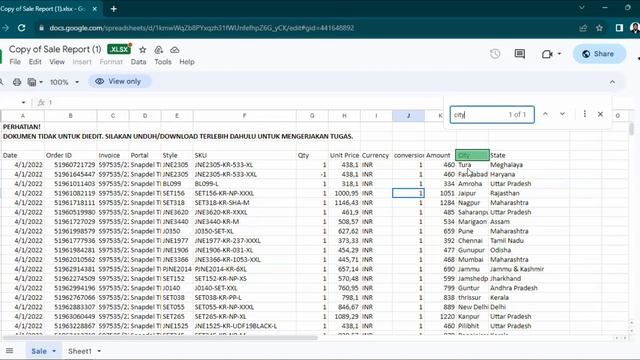Reload the page in browser

(x=22, y=28)
